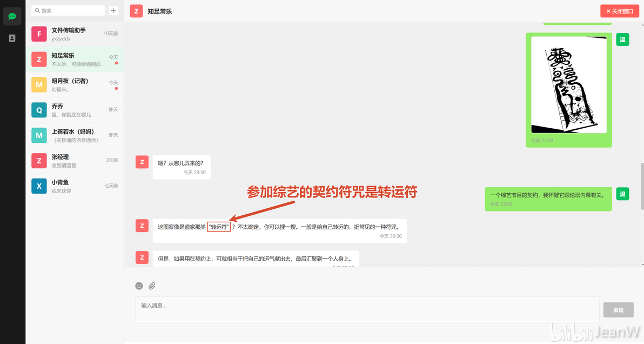Click preview text 我来找你
This screenshot has height=344, width=644.
(61, 191)
